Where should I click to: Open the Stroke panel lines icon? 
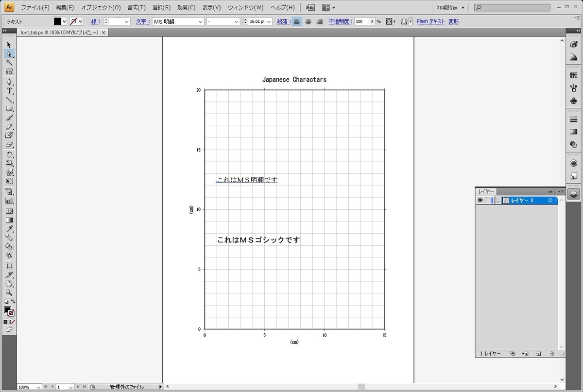click(573, 119)
